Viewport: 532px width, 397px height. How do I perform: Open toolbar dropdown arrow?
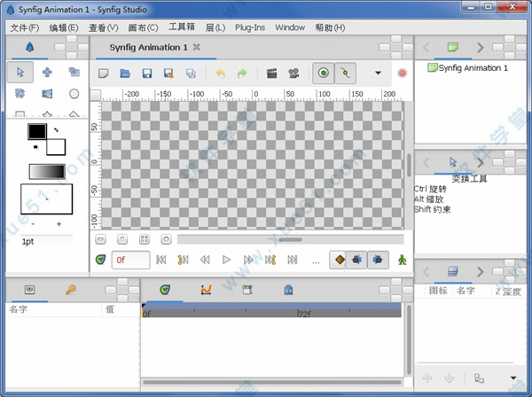click(378, 73)
